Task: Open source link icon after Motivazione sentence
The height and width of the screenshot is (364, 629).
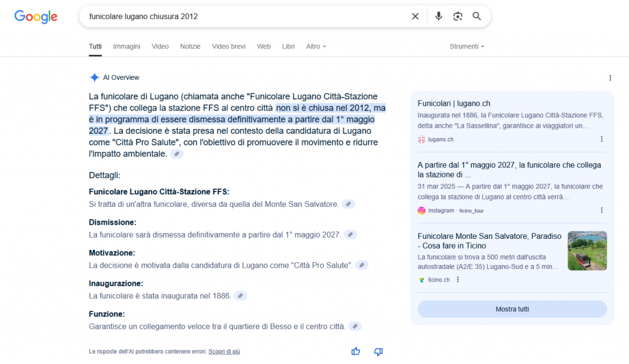Action: click(362, 265)
